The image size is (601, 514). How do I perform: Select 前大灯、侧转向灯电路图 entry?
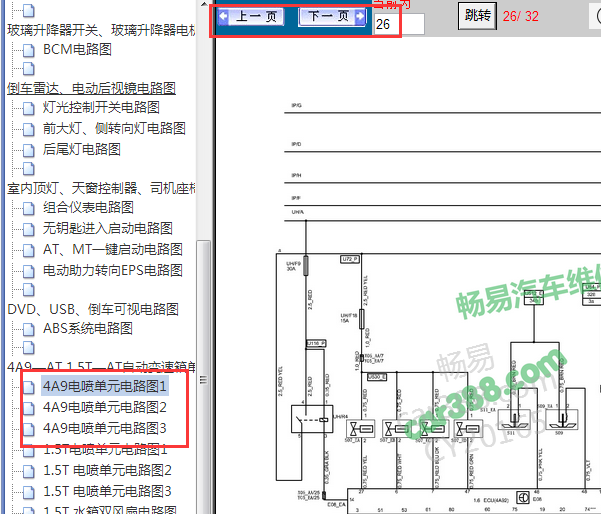[114, 128]
